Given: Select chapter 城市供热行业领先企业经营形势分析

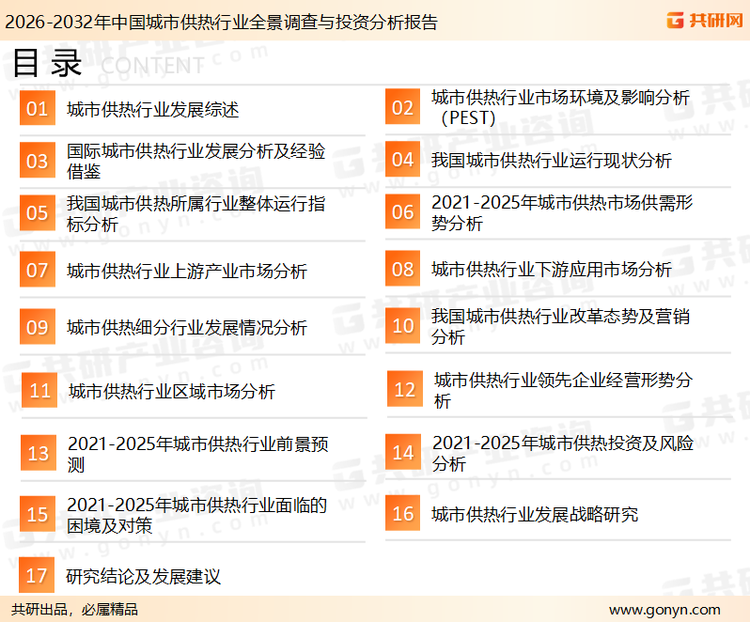Looking at the screenshot, I should (x=563, y=390).
